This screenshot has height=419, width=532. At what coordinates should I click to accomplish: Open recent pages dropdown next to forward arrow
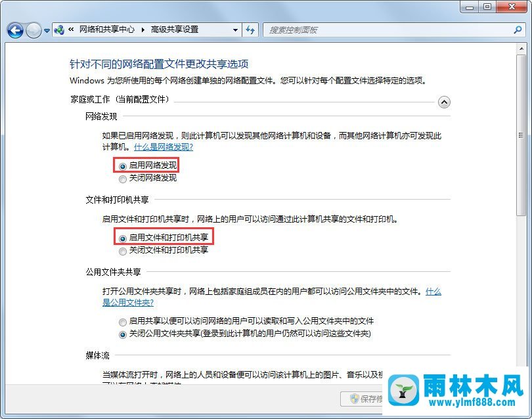pyautogui.click(x=47, y=31)
